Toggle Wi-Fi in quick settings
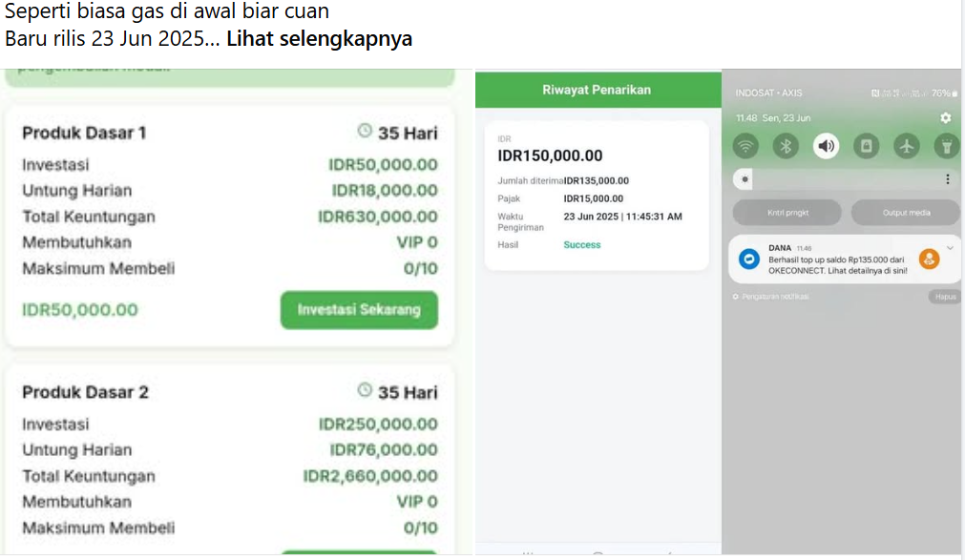Viewport: 965px width, 560px height. [745, 146]
